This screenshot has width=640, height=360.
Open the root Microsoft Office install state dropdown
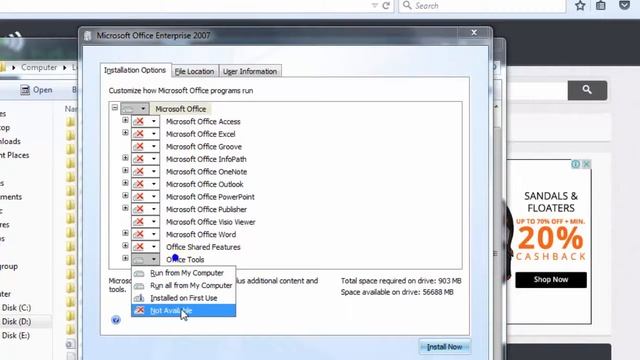pos(135,109)
